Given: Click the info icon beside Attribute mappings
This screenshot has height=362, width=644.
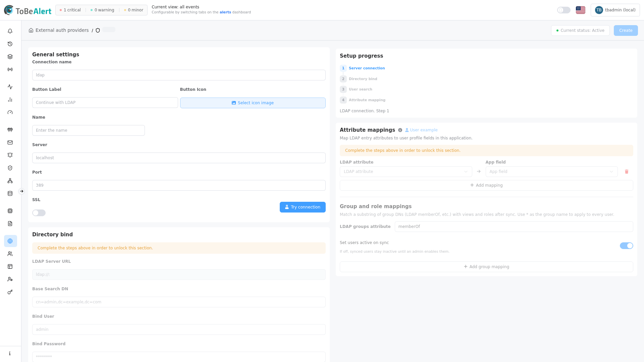Looking at the screenshot, I should [x=400, y=130].
